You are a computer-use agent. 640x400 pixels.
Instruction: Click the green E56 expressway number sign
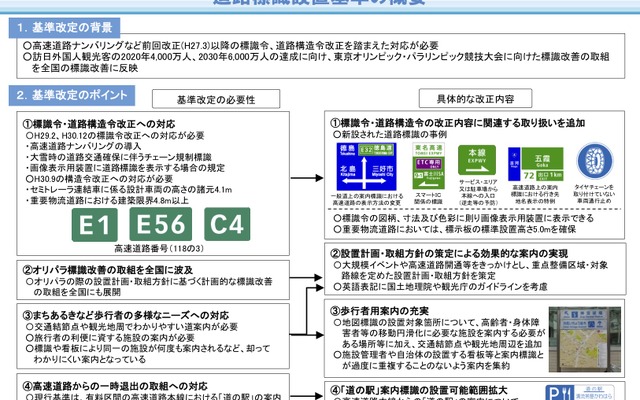[x=160, y=224]
